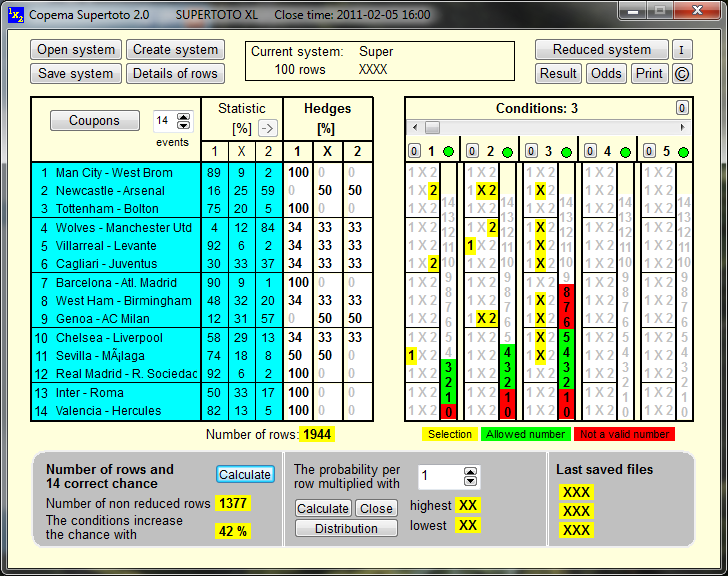728x576 pixels.
Task: Open Details of rows
Action: click(x=176, y=74)
